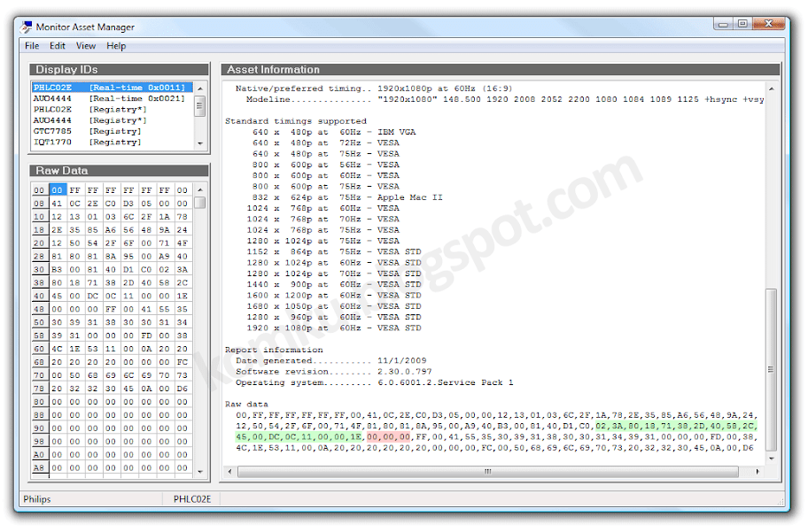
Task: Click the Raw Data panel header
Action: (x=119, y=171)
